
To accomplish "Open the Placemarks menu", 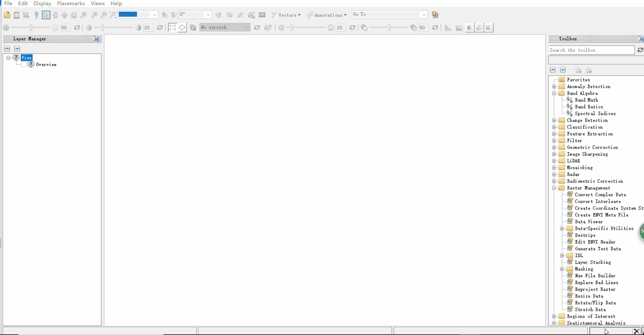I will tap(71, 3).
